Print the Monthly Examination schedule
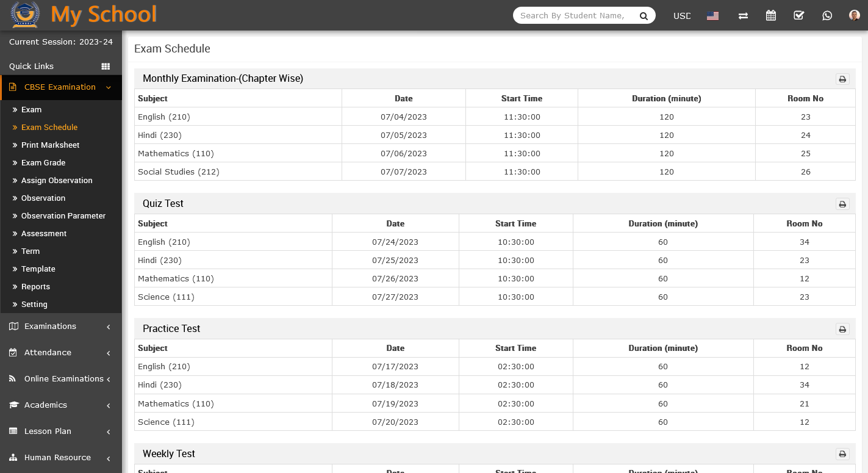Image resolution: width=868 pixels, height=473 pixels. (842, 79)
